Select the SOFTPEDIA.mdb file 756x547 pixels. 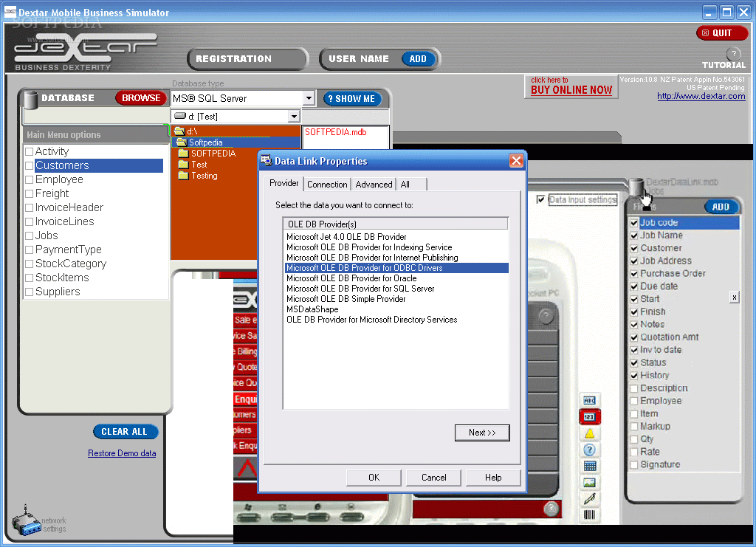click(x=336, y=132)
